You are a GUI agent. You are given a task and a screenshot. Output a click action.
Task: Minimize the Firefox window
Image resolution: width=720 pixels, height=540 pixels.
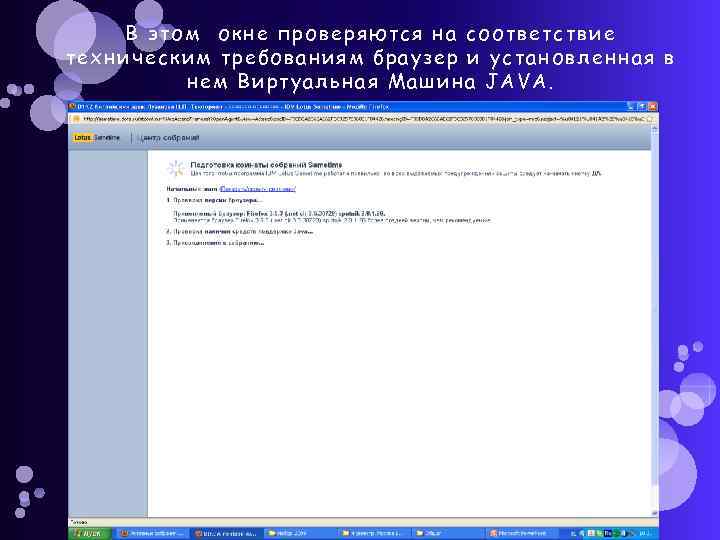click(631, 107)
